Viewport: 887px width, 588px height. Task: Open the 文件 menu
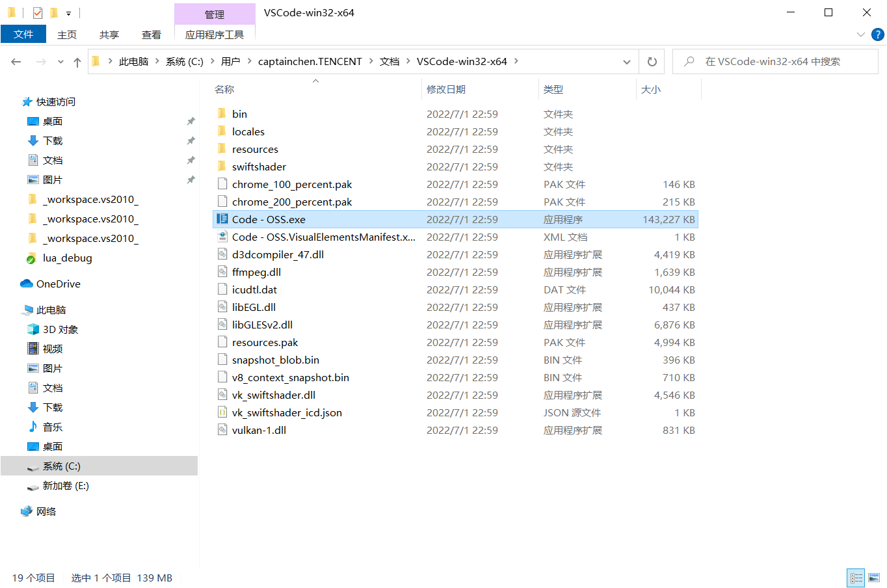point(23,34)
